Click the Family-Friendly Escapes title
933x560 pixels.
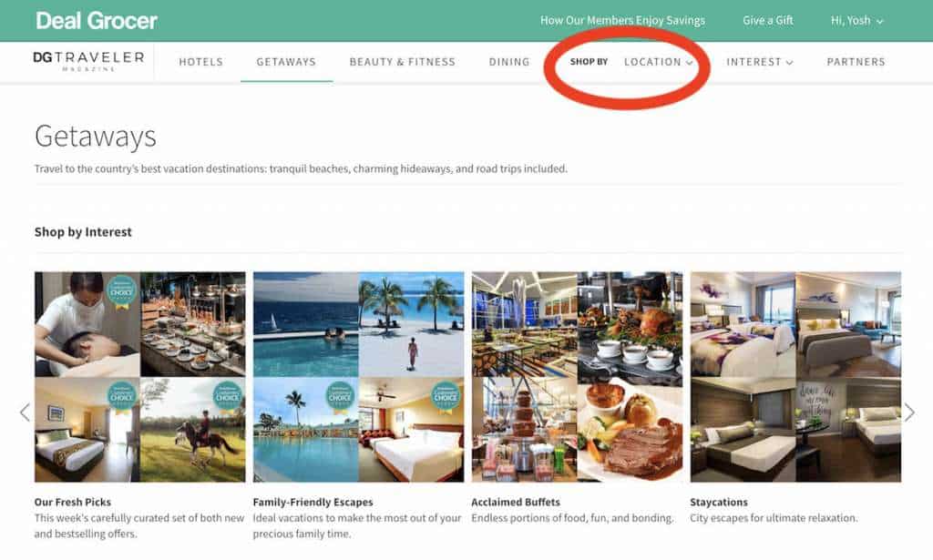click(313, 502)
